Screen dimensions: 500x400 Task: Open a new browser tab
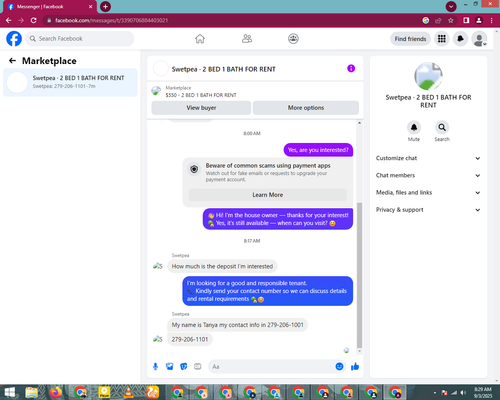105,6
